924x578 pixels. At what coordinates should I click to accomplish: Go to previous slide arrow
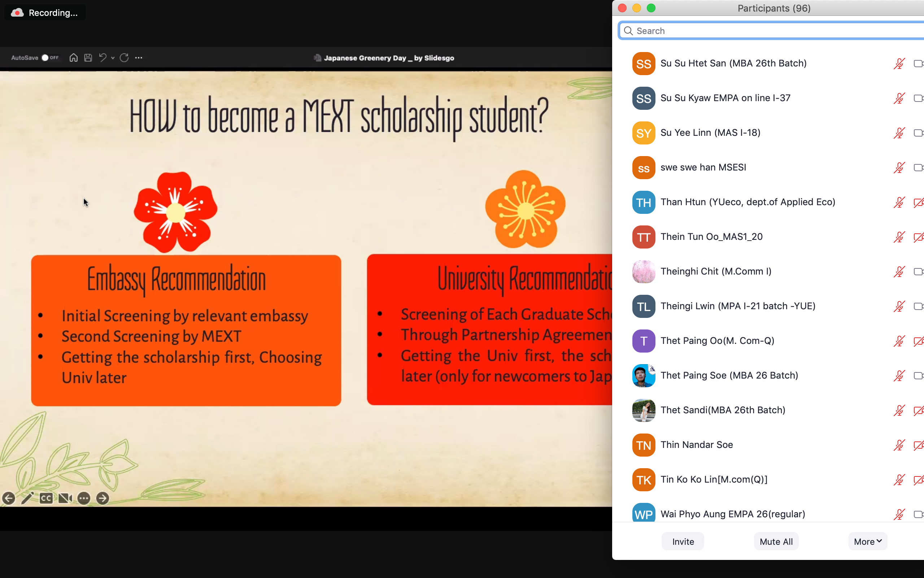tap(9, 498)
